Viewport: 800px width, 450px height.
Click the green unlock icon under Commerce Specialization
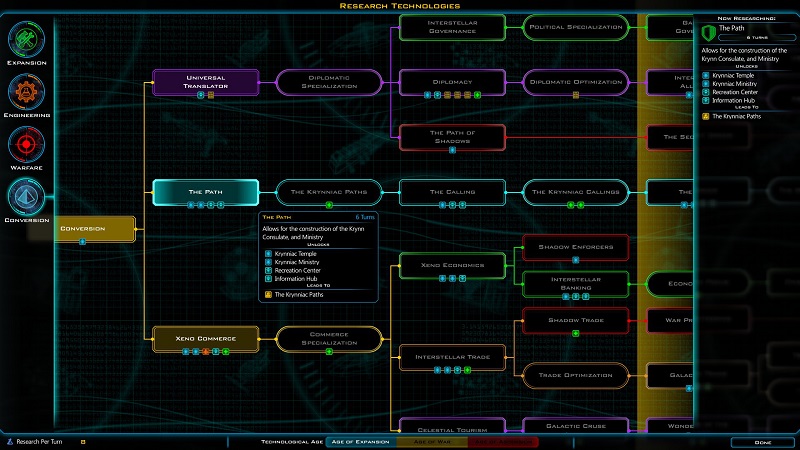329,352
